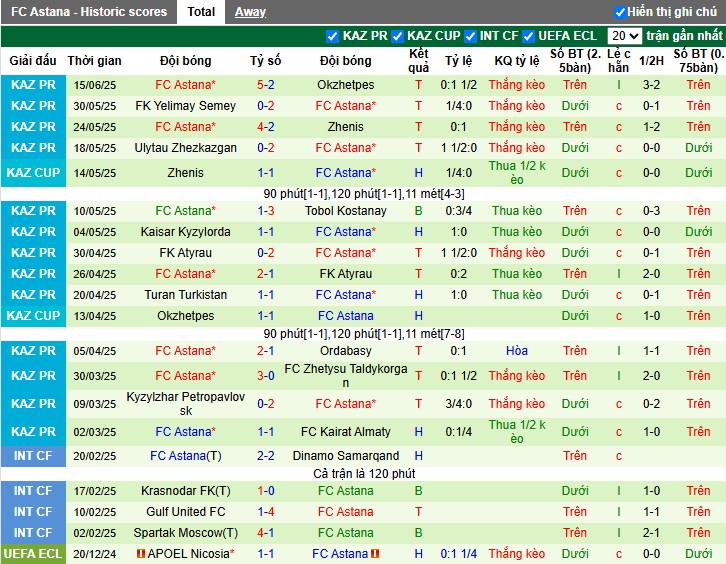Click the KQ tỷ lệ column header
The image size is (726, 564).
517,61
